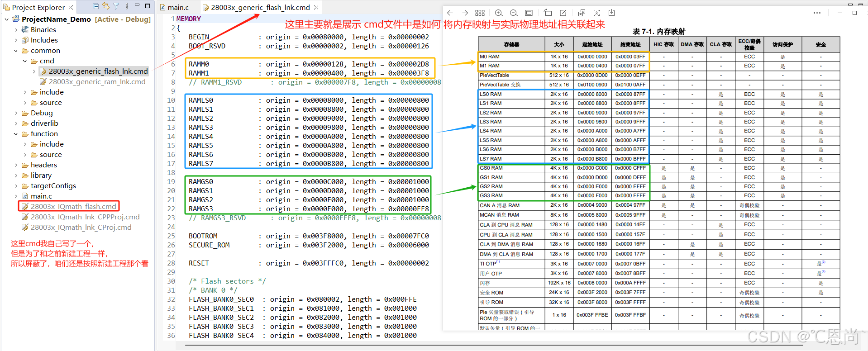Click the RESET line in editor
The height and width of the screenshot is (351, 868).
(309, 263)
